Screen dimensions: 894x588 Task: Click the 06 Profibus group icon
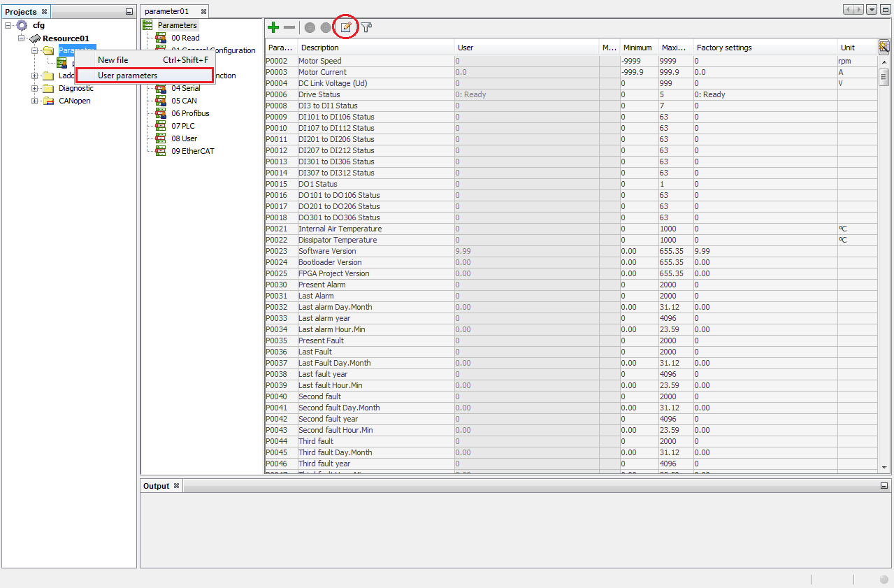[x=161, y=113]
